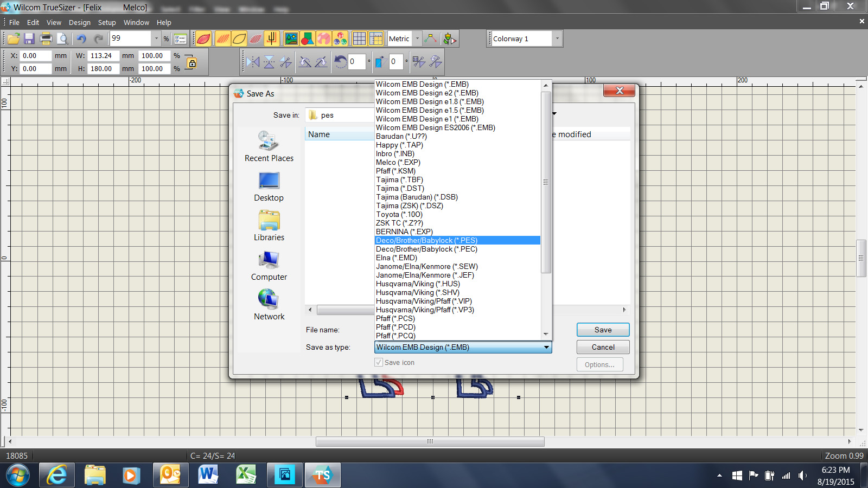This screenshot has width=868, height=488.
Task: Start the stitch player icon
Action: pyautogui.click(x=450, y=38)
